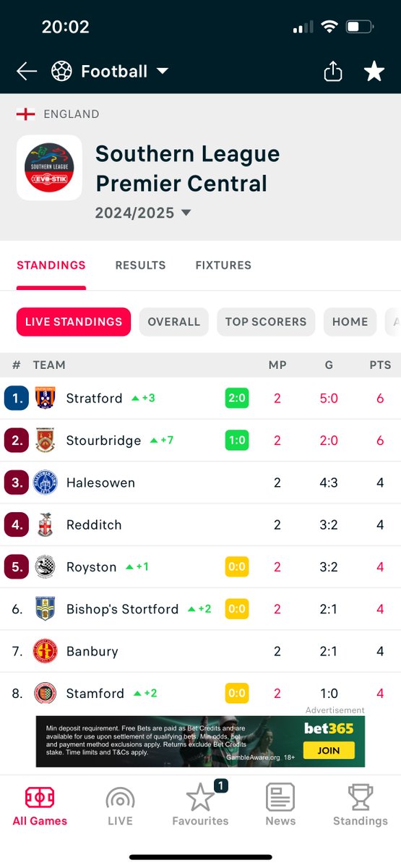The width and height of the screenshot is (401, 868).
Task: Tap the back arrow icon
Action: click(27, 71)
